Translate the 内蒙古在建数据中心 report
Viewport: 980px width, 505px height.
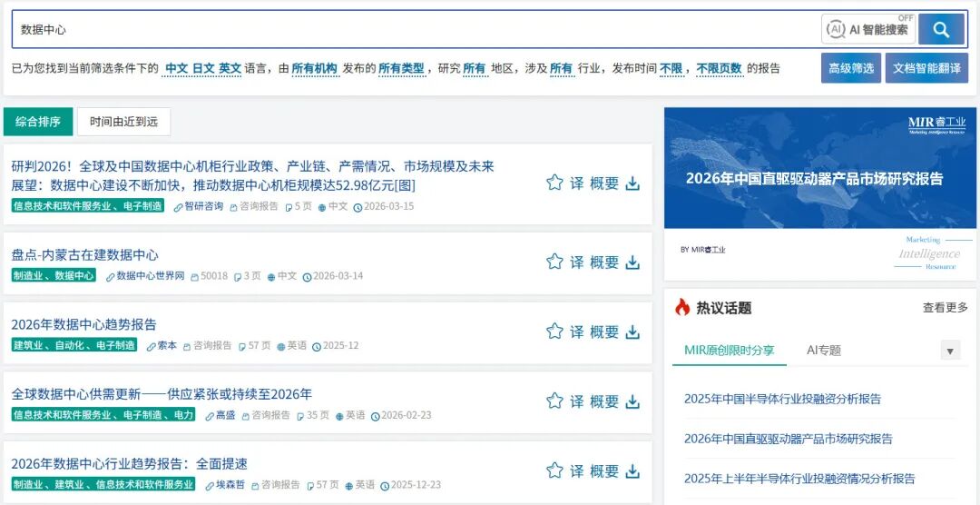[577, 262]
